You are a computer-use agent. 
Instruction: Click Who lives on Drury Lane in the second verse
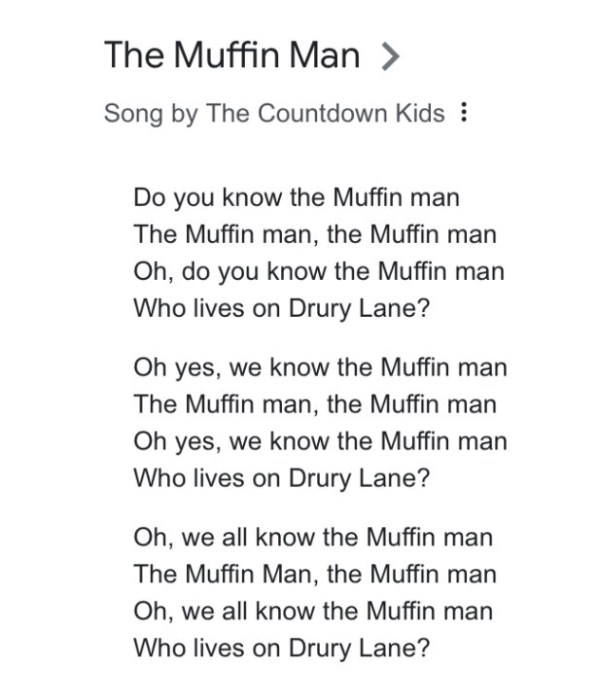[x=281, y=478]
